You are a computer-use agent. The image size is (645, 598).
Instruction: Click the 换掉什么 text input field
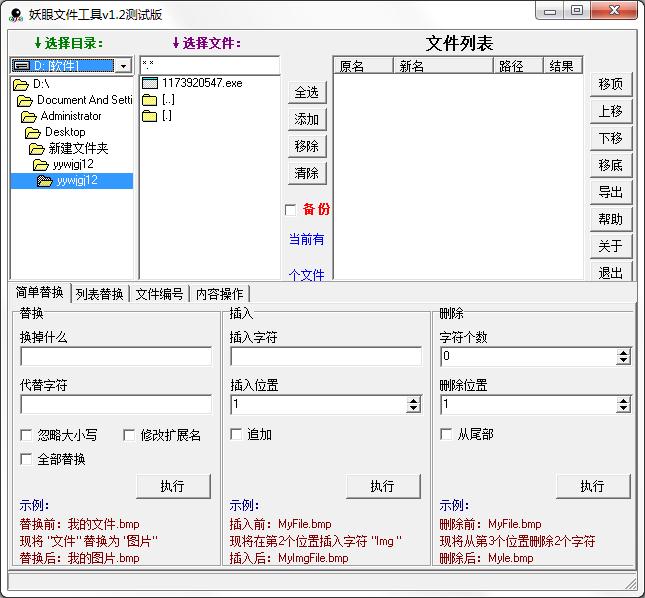pyautogui.click(x=116, y=356)
